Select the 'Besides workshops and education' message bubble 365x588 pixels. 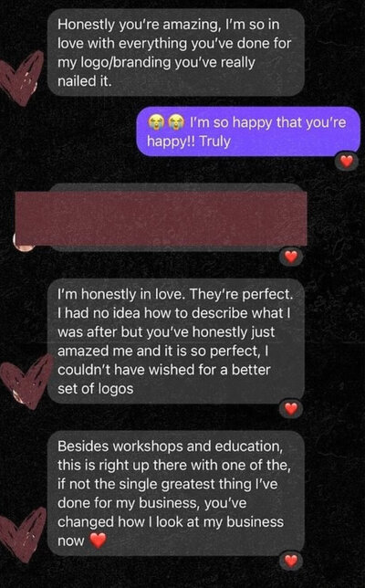coord(176,493)
